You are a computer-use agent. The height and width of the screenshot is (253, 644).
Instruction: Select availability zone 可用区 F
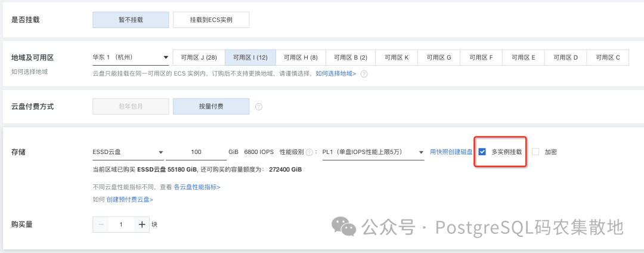(x=481, y=57)
